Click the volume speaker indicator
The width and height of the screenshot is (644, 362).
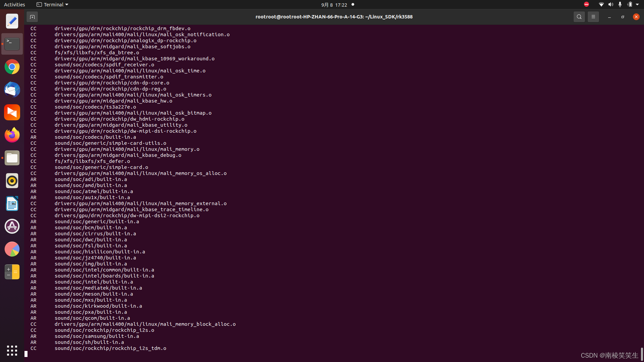coord(610,4)
